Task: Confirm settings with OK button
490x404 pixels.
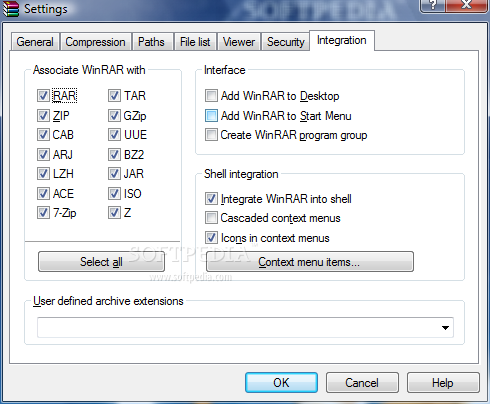Action: [281, 382]
